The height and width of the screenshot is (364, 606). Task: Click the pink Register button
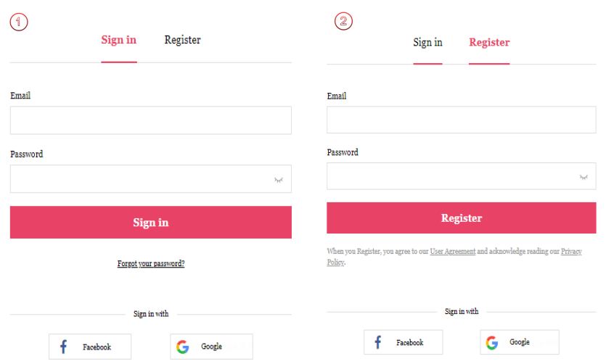[462, 218]
